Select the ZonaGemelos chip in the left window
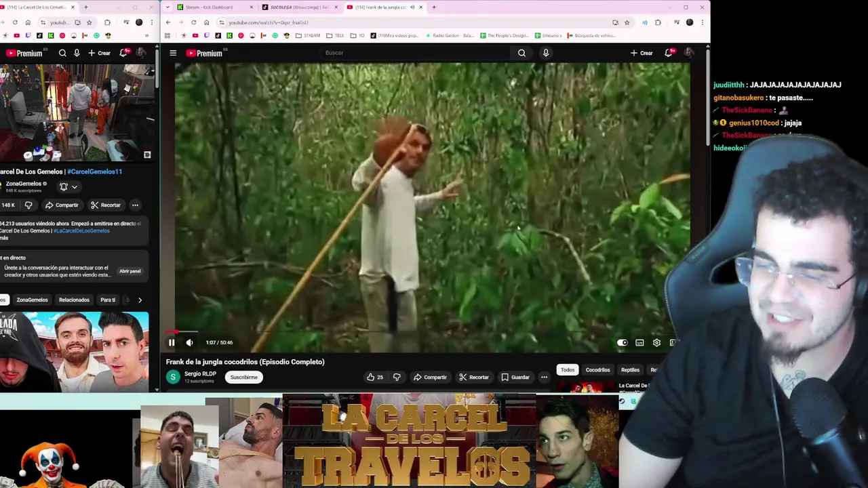This screenshot has width=868, height=488. point(32,300)
